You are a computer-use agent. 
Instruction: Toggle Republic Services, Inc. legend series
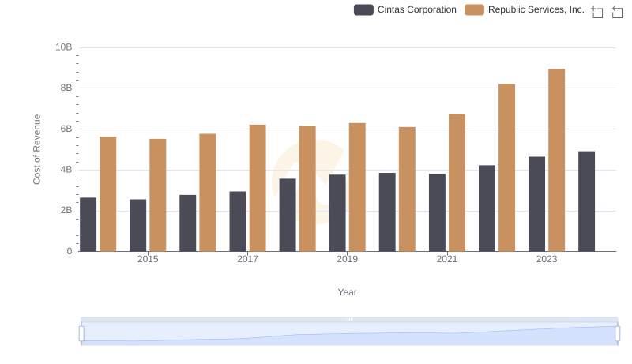tap(525, 9)
